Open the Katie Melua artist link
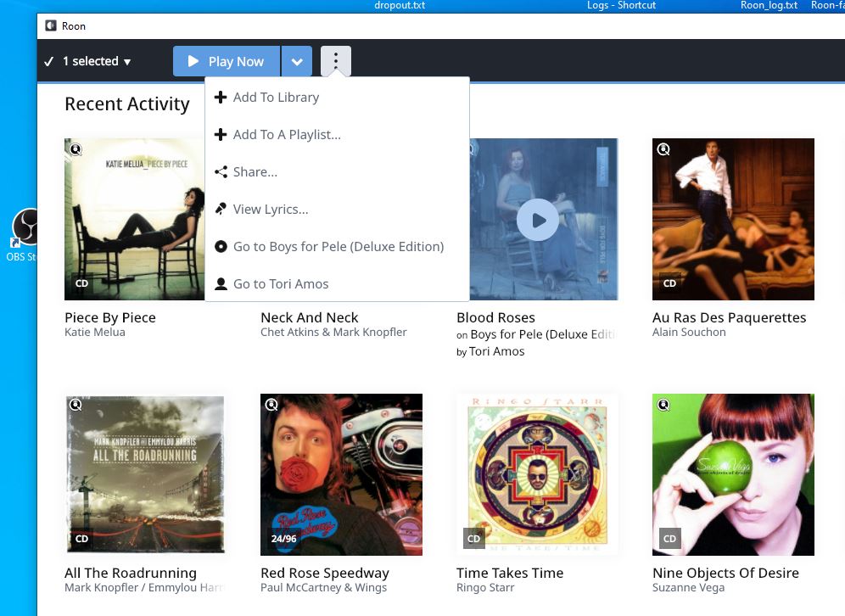 pyautogui.click(x=95, y=332)
